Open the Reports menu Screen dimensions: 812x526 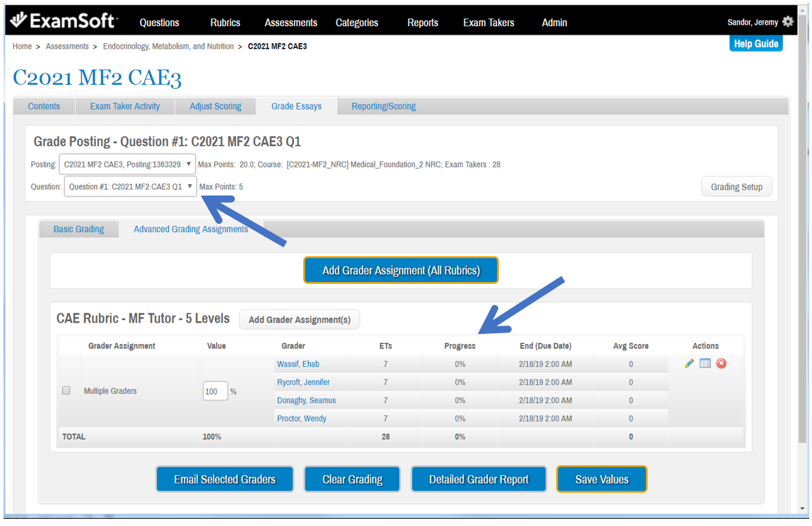click(x=423, y=23)
